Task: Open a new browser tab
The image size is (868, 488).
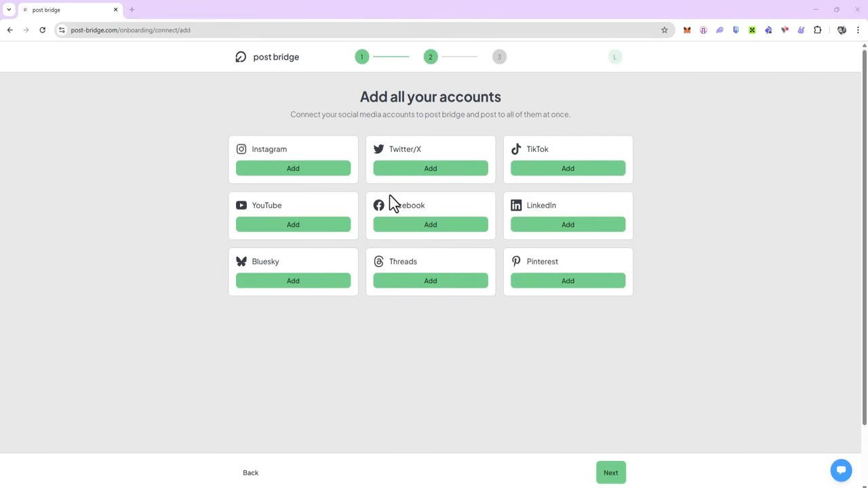Action: pyautogui.click(x=132, y=9)
